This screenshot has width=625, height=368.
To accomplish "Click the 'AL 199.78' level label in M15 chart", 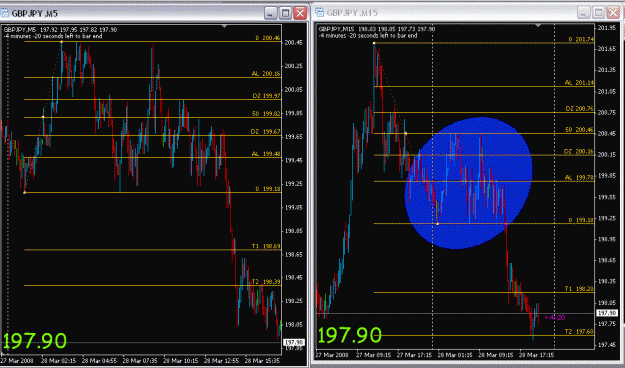I will [x=579, y=178].
